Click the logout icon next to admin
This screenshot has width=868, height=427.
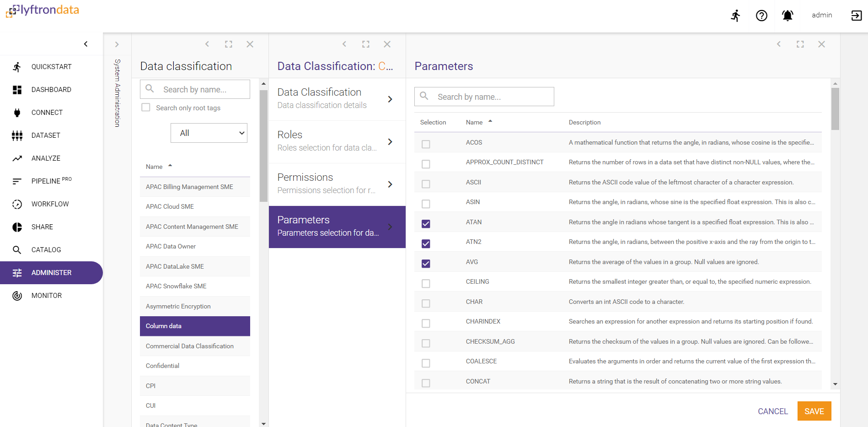point(856,16)
